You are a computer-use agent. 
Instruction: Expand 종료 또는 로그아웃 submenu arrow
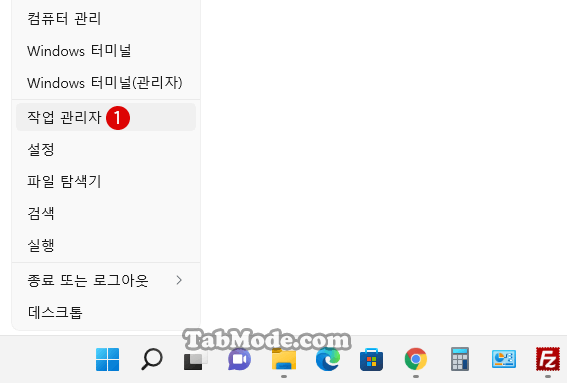coord(179,280)
